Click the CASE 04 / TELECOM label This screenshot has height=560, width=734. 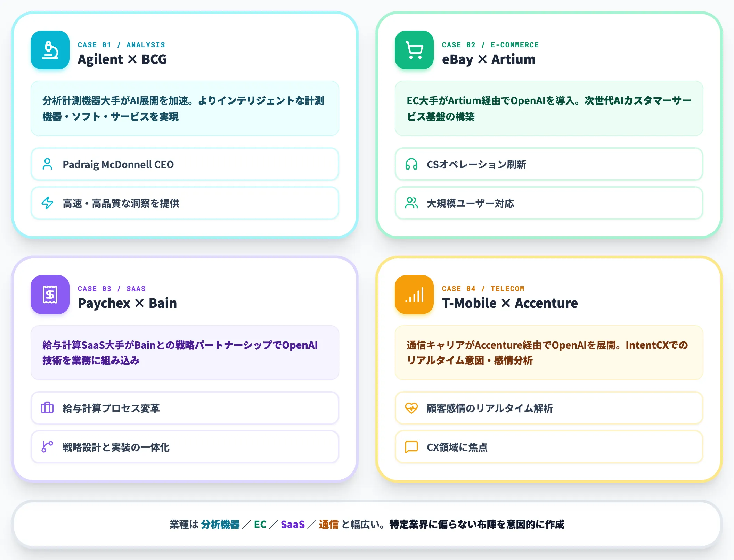click(483, 289)
